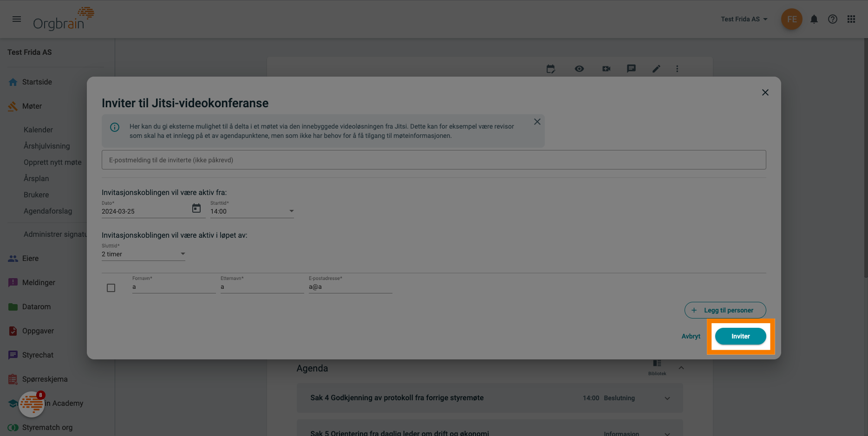
Task: Open Agendaforslag in the sidebar
Action: (48, 211)
